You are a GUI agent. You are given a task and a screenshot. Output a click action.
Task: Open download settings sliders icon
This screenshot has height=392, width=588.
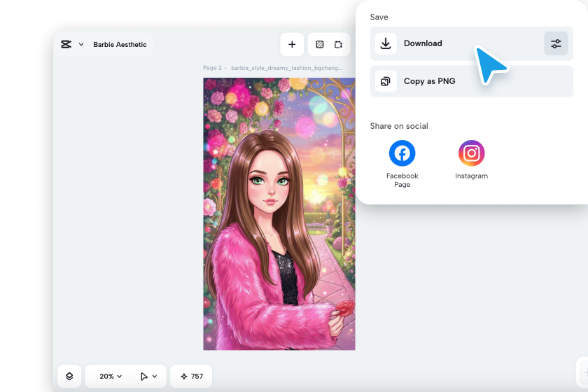pyautogui.click(x=556, y=43)
